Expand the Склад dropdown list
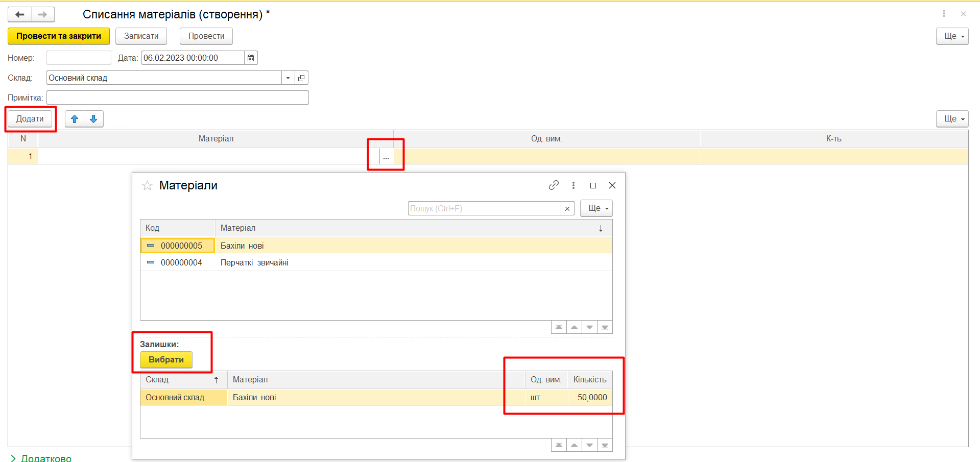This screenshot has width=980, height=462. pos(288,78)
